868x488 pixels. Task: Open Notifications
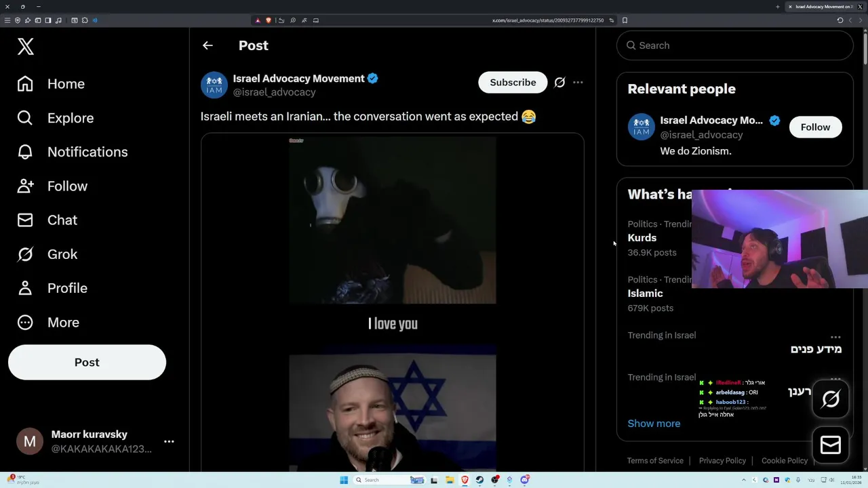73,152
